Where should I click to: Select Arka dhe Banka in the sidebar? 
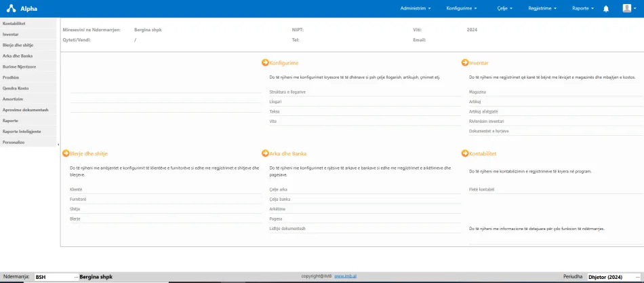28,56
